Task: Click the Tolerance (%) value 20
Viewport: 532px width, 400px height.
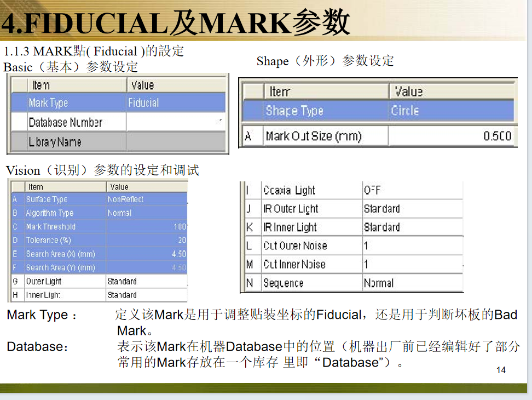Action: pos(182,241)
